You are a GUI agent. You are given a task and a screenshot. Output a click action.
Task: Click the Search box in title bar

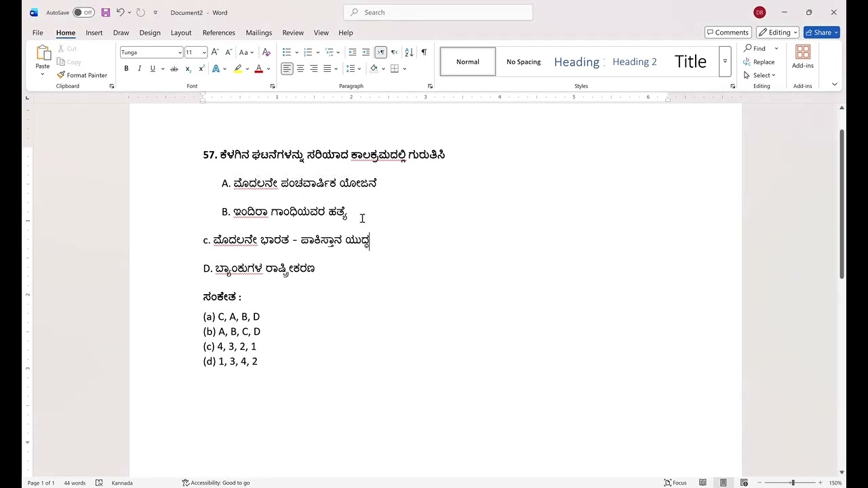438,12
